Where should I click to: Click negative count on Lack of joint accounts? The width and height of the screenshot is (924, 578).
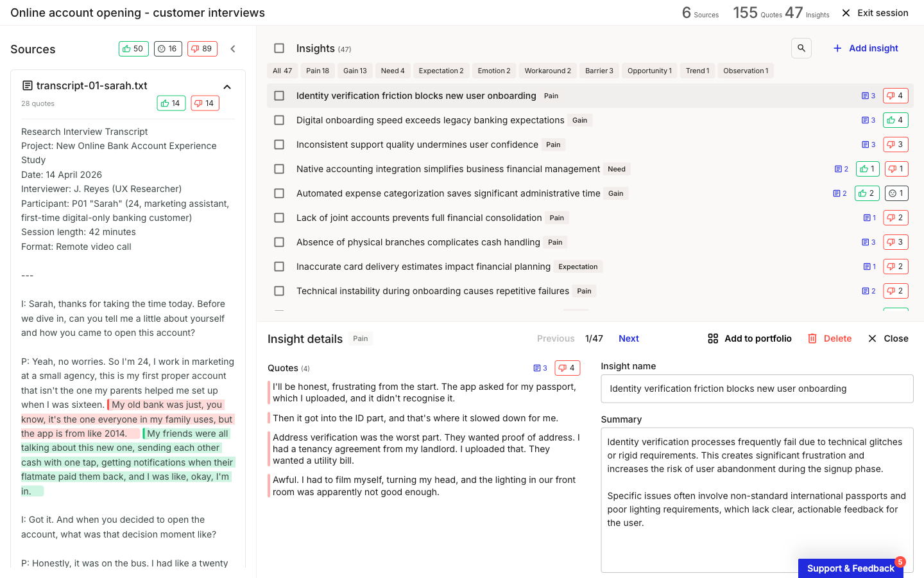[x=896, y=218]
